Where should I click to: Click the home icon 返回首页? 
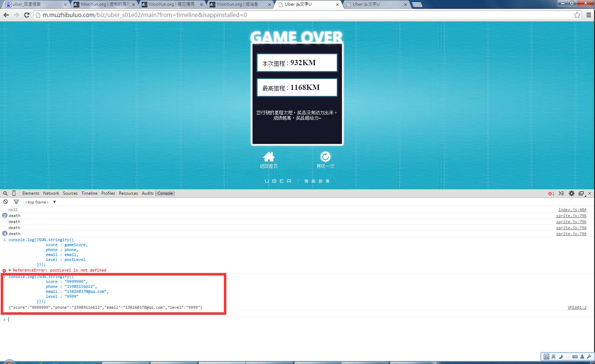coord(269,160)
